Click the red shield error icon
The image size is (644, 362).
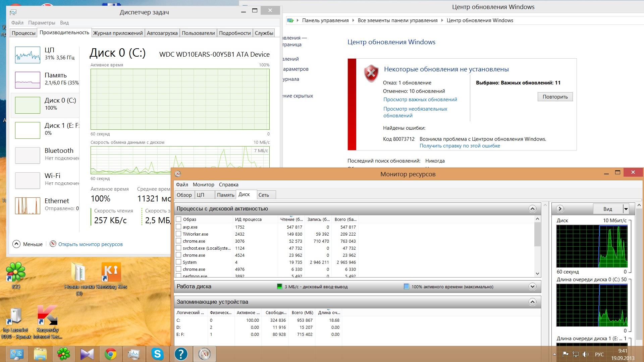(x=371, y=73)
